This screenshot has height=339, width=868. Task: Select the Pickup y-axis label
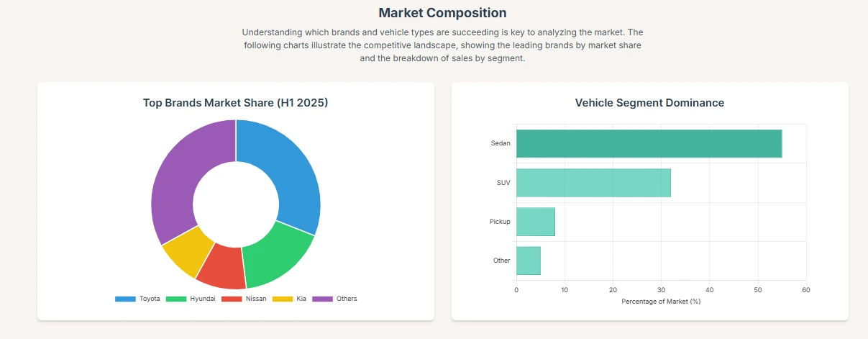tap(500, 222)
